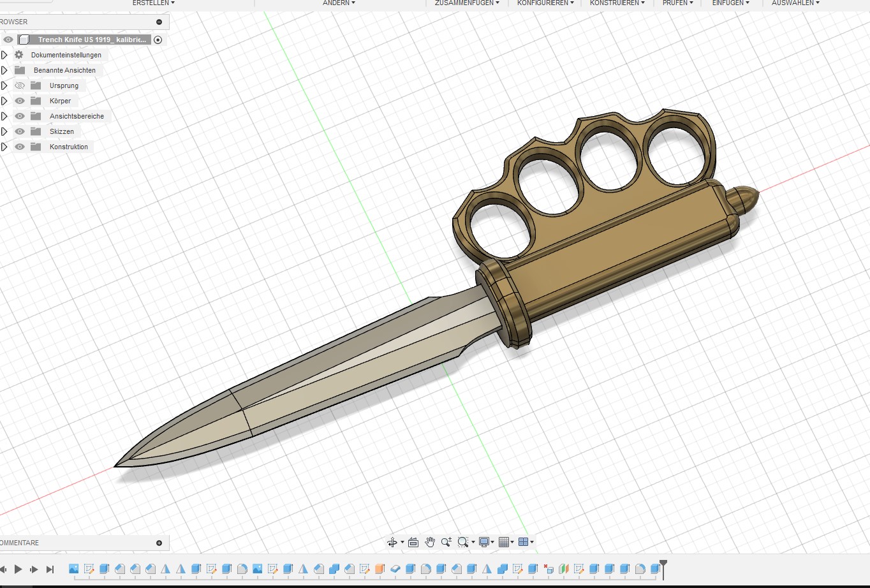870x588 pixels.
Task: Select the Trench Knife US 1919 root node
Action: (x=92, y=40)
